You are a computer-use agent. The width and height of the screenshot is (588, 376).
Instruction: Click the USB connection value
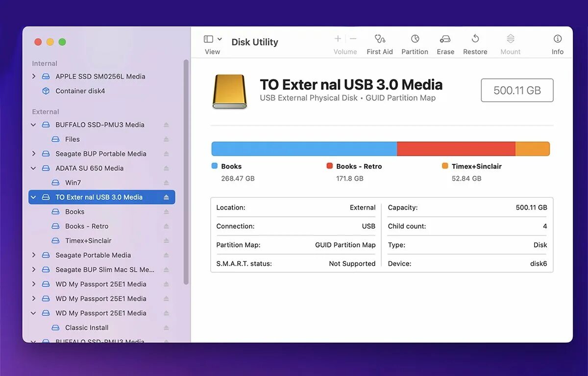pos(368,226)
